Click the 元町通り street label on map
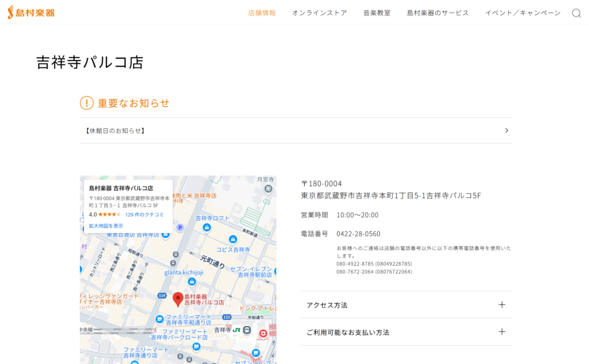589x364 pixels. [213, 262]
